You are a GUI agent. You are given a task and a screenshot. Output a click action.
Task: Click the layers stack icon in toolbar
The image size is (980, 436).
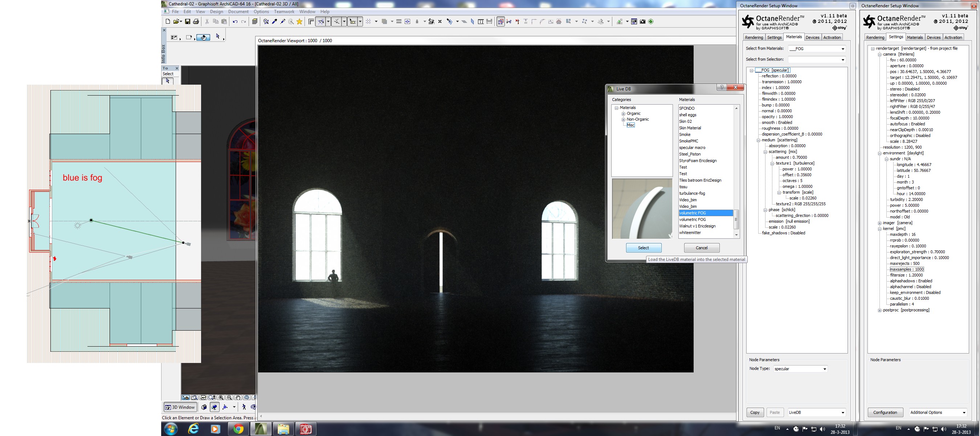click(x=255, y=22)
